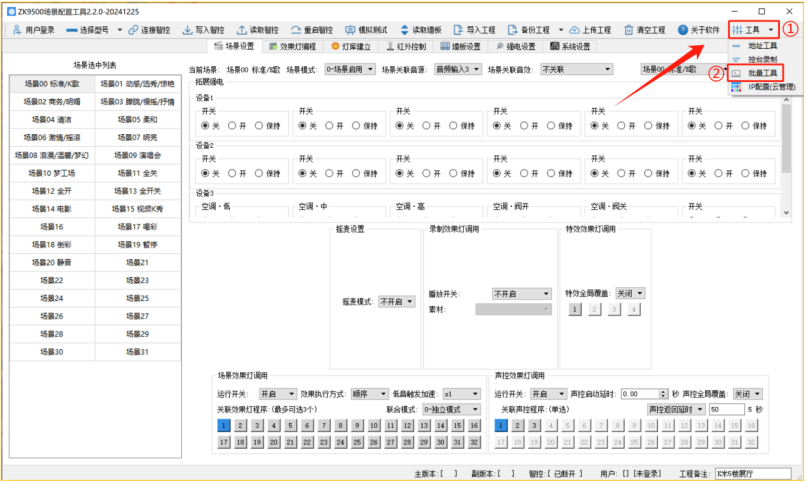Click the 重启智控 restart icon

(295, 30)
